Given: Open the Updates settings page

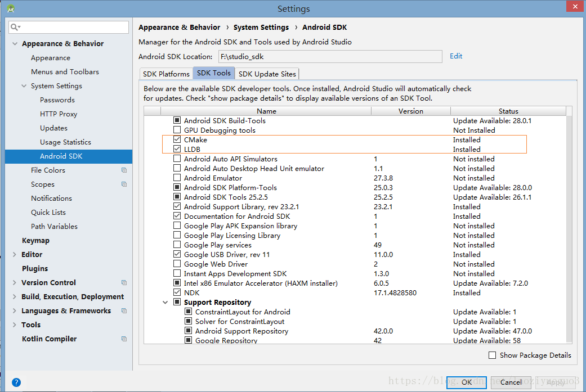Looking at the screenshot, I should point(54,128).
